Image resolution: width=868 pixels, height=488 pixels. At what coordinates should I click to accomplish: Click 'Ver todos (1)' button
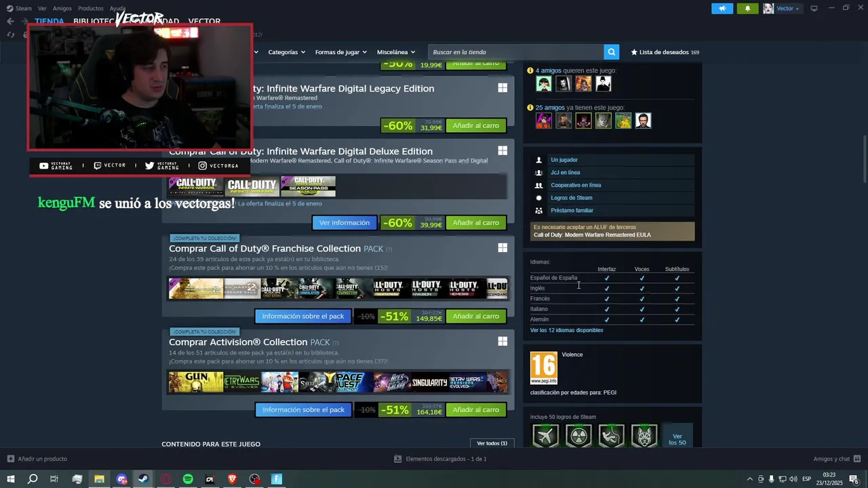click(492, 443)
